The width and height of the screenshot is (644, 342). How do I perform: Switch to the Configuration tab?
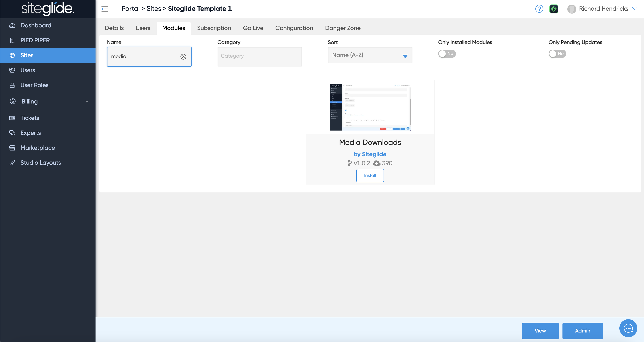point(294,28)
